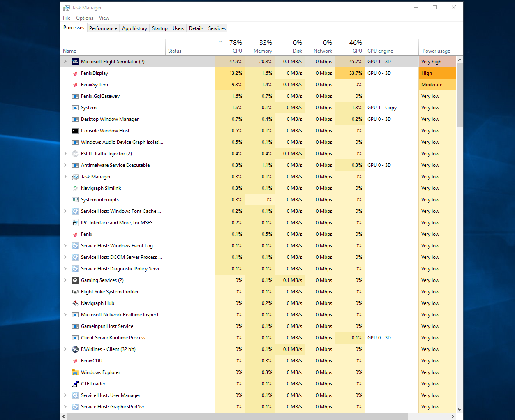This screenshot has height=420, width=515.
Task: Click the CTF Loader pen icon
Action: click(75, 384)
